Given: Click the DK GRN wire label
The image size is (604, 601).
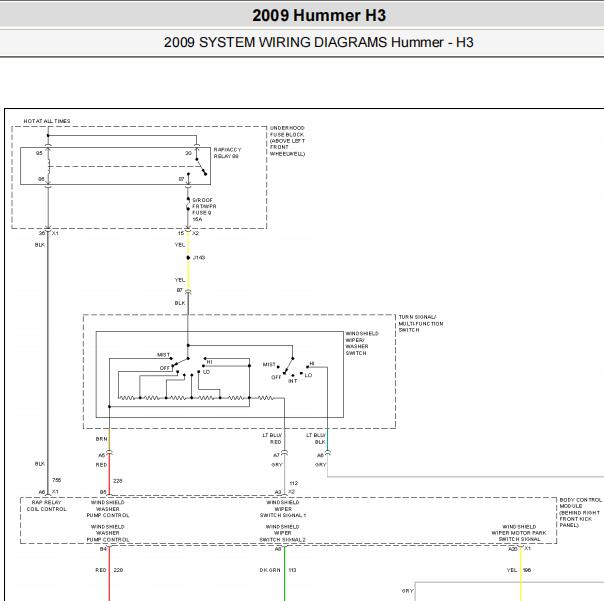Looking at the screenshot, I should [270, 570].
